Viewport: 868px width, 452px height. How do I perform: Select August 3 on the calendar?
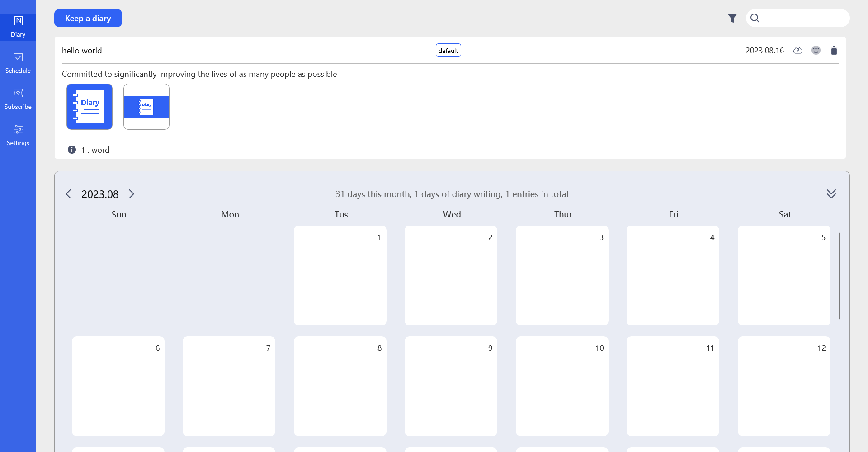(562, 275)
